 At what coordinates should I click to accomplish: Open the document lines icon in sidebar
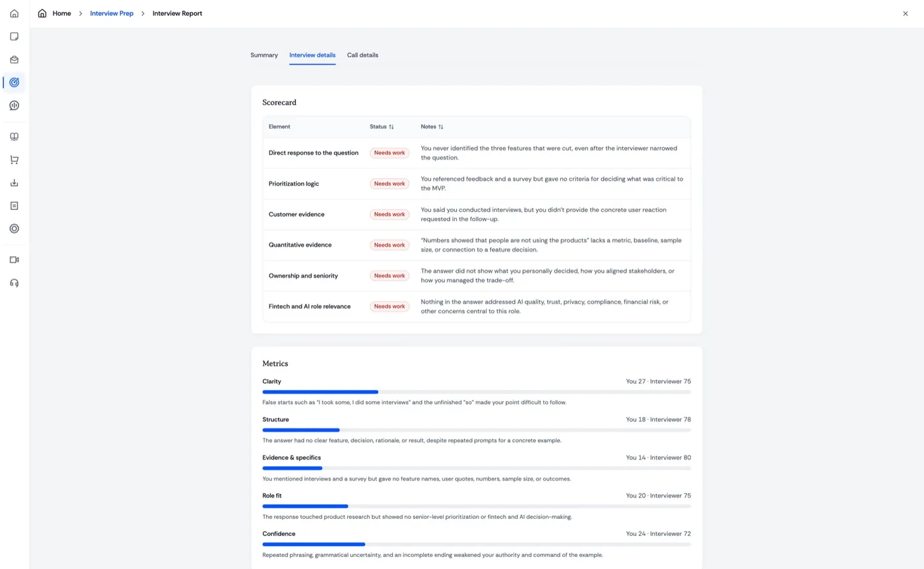pyautogui.click(x=15, y=206)
